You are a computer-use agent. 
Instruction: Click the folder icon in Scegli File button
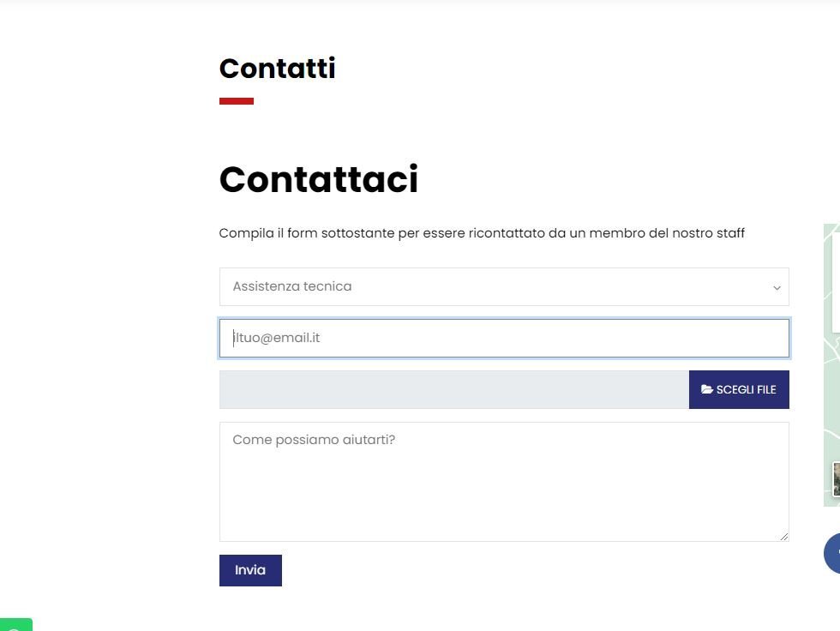(x=706, y=389)
